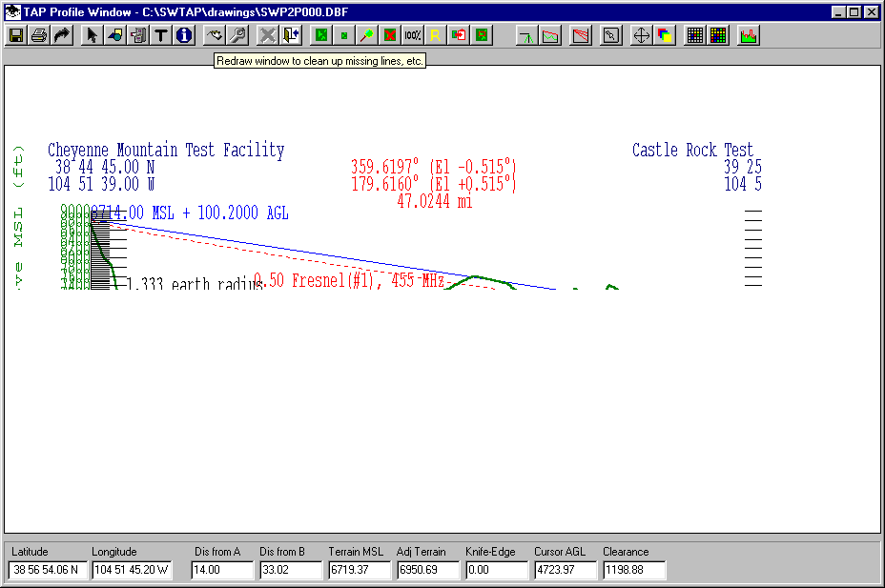Click the redraw window icon

(x=215, y=35)
